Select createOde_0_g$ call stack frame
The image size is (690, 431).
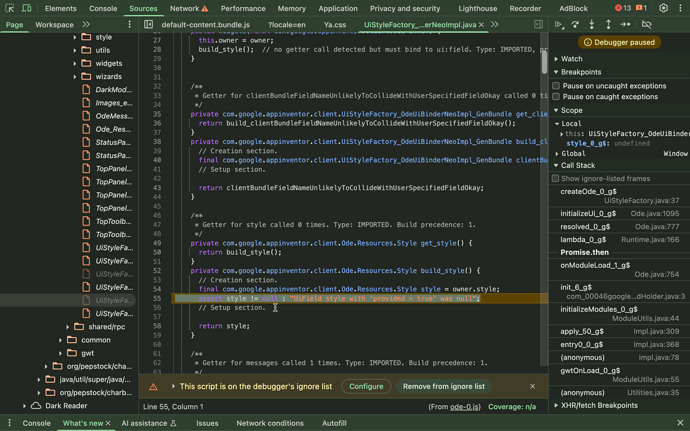tap(620, 196)
